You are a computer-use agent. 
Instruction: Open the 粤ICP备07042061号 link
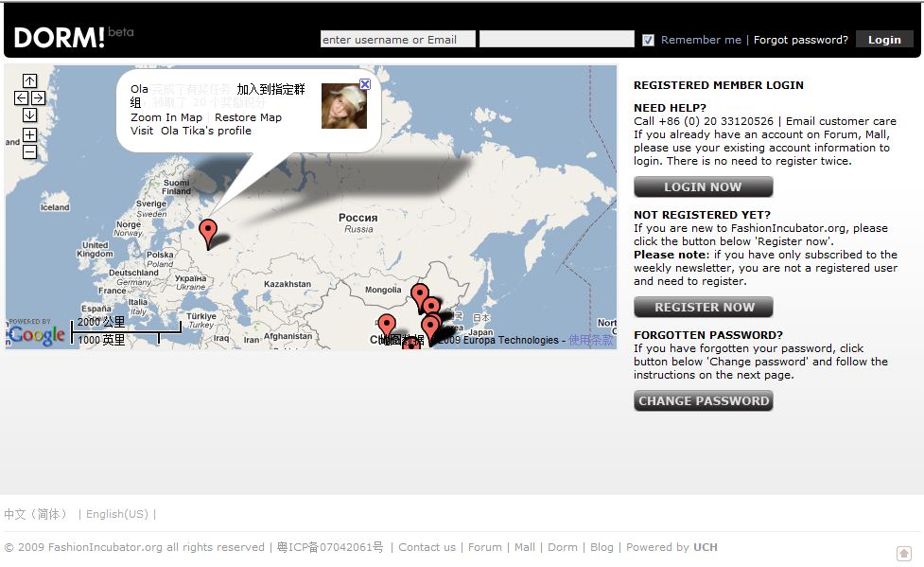pos(330,547)
